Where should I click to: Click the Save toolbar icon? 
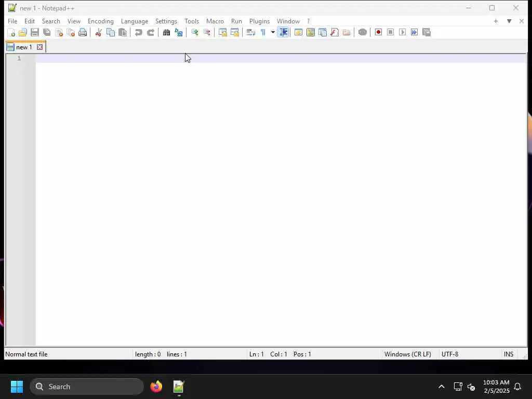[35, 32]
